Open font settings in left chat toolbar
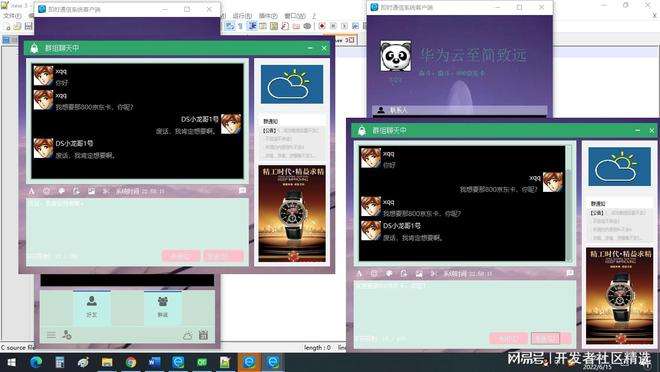660x372 pixels. 32,191
